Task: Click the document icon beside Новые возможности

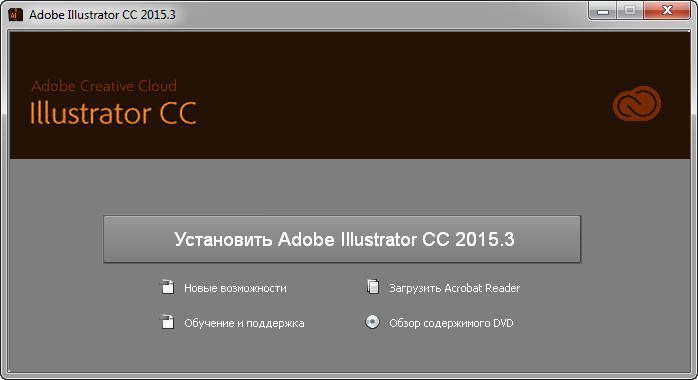Action: (167, 287)
